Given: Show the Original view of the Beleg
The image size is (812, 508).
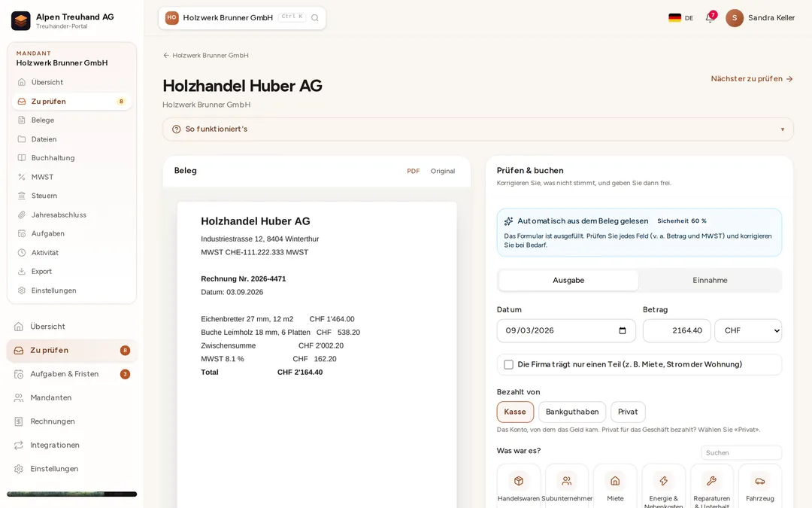Looking at the screenshot, I should [443, 171].
